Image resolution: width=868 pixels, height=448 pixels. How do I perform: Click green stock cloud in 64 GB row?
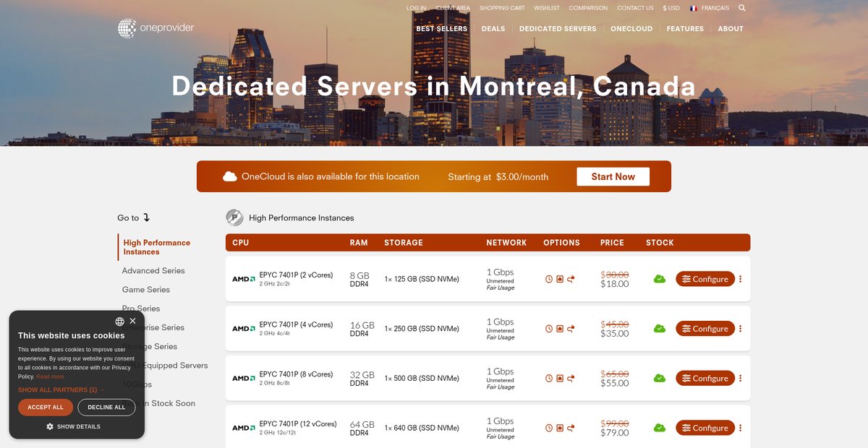pos(660,428)
